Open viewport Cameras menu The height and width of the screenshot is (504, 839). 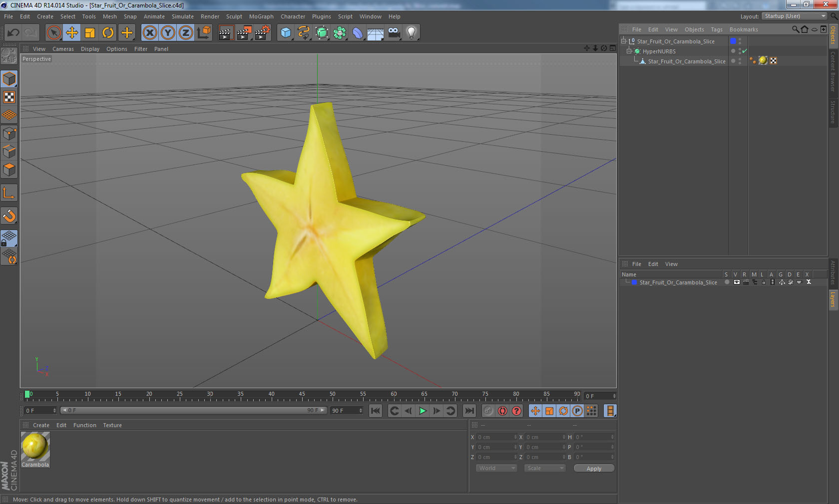point(63,49)
